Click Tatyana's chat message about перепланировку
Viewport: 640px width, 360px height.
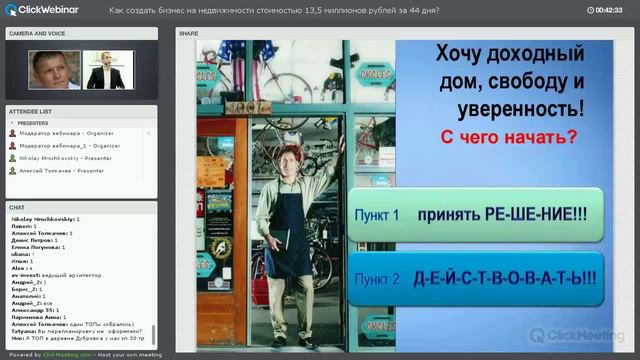point(77,331)
